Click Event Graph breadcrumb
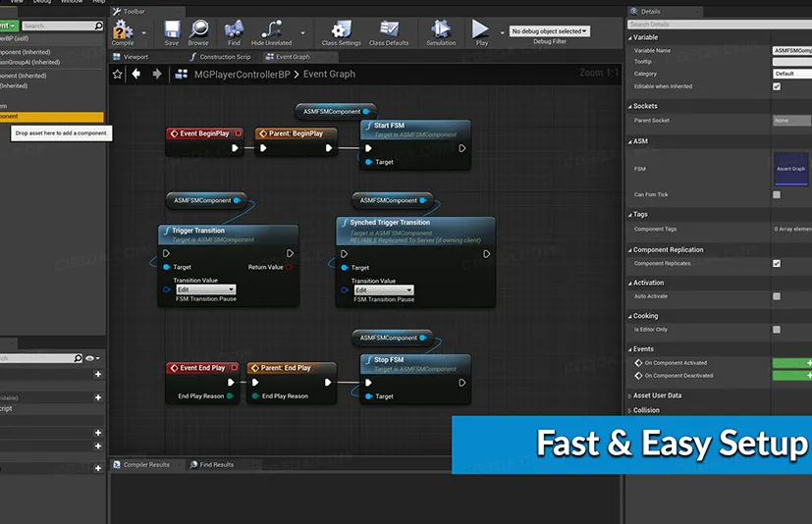812x524 pixels. point(329,74)
